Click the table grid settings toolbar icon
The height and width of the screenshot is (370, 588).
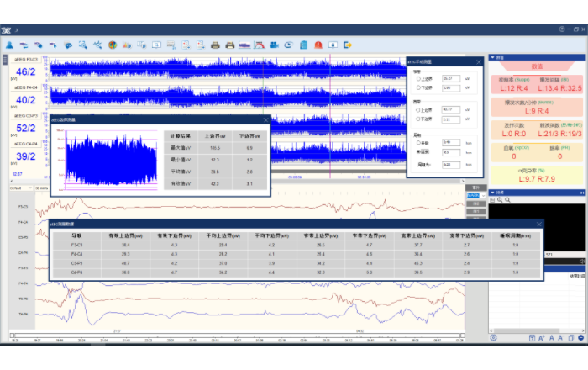tap(171, 45)
